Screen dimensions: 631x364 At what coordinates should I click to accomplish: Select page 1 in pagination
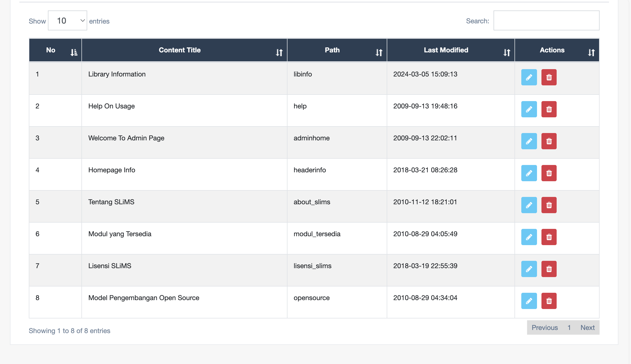point(569,328)
